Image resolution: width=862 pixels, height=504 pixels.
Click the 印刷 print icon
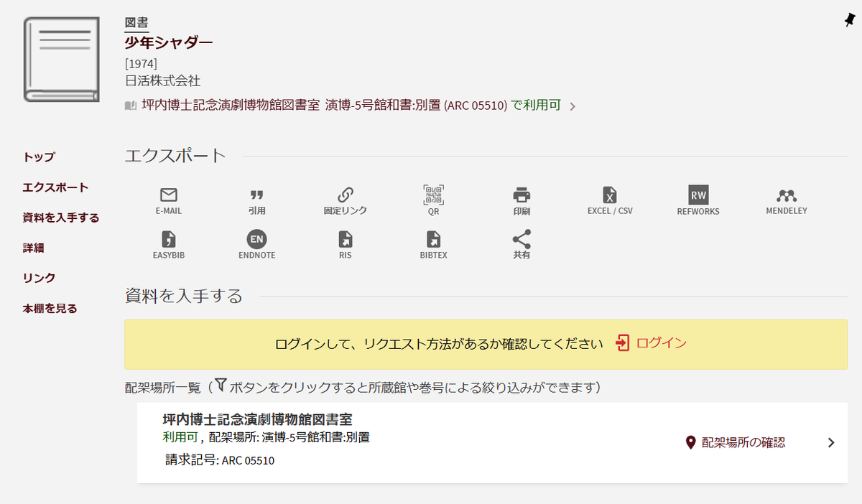pyautogui.click(x=522, y=195)
